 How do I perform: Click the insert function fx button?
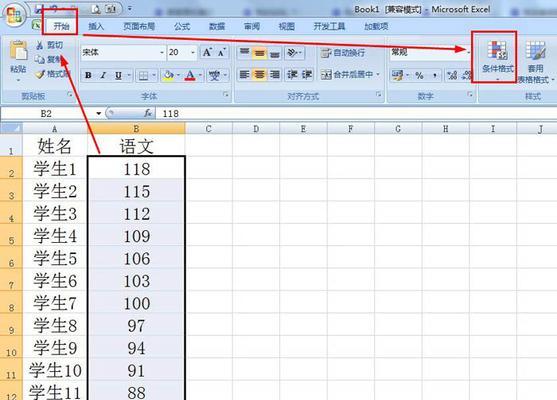coord(148,113)
